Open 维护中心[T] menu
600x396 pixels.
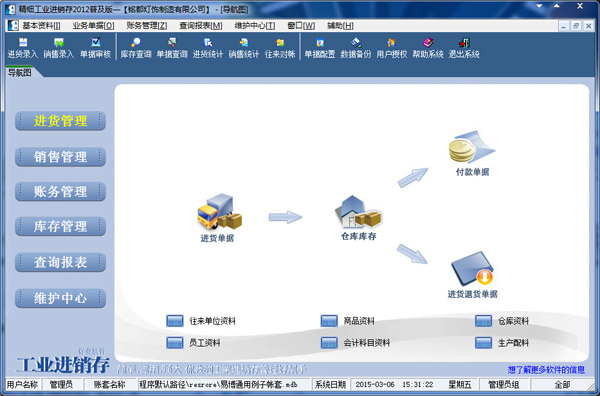click(255, 26)
